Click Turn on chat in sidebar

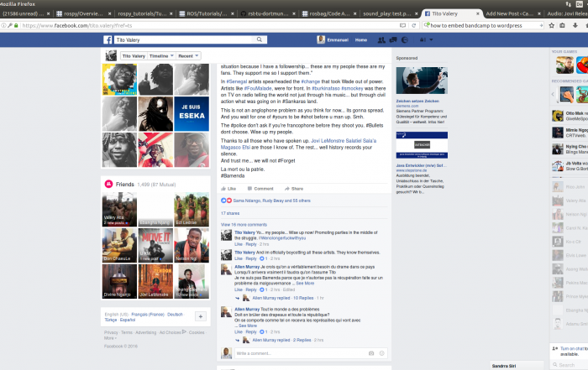[569, 348]
